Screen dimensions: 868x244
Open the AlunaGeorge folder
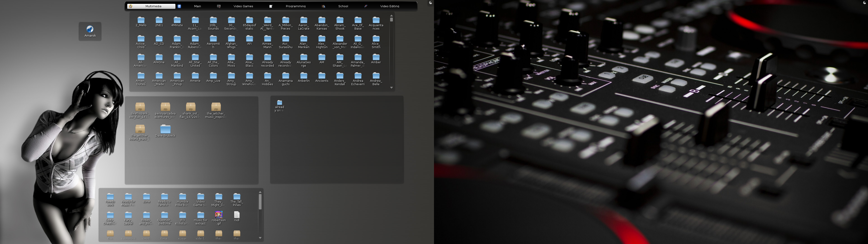point(304,60)
